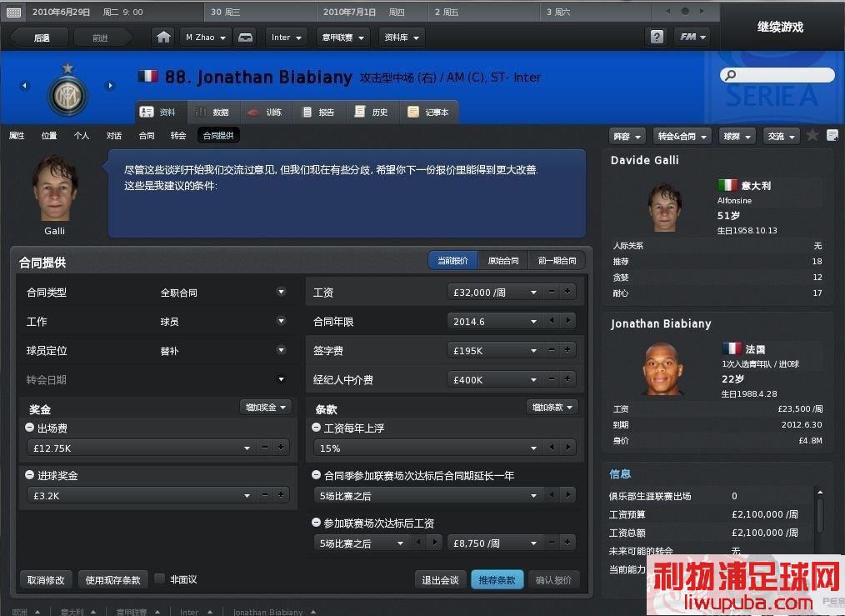Open the 历史 tab
Image resolution: width=845 pixels, height=616 pixels.
tap(373, 112)
